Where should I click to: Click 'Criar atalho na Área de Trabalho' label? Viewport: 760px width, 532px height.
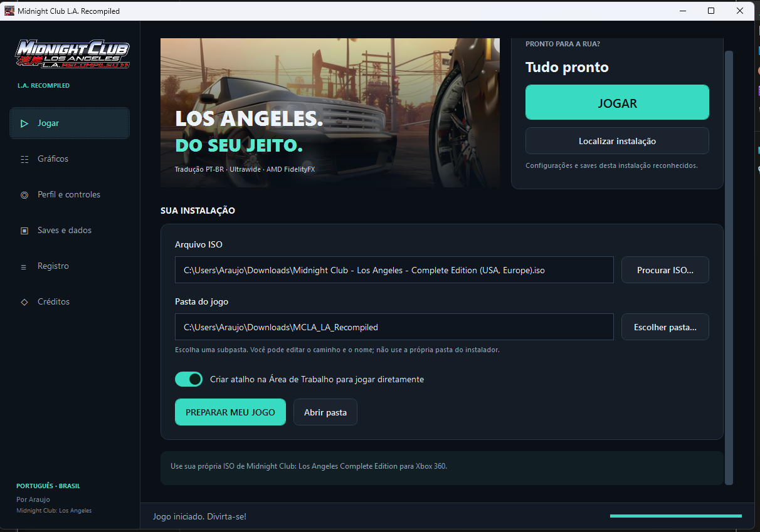[x=317, y=379]
